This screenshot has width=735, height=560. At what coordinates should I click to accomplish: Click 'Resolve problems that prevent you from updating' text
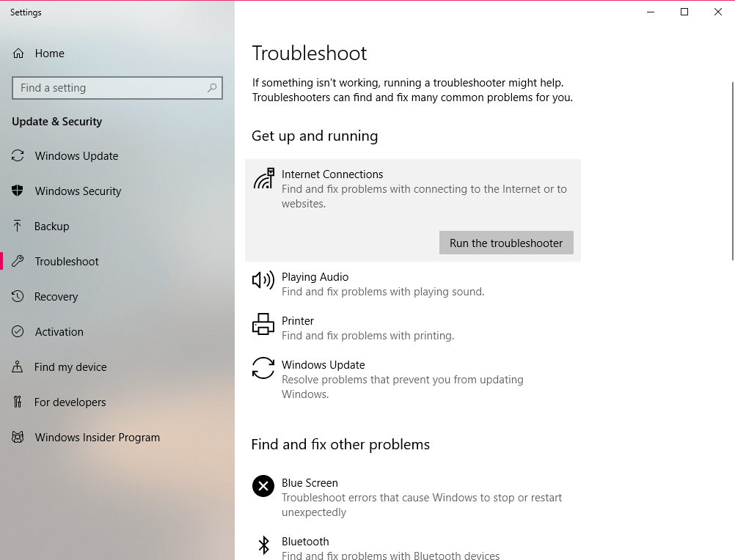[402, 380]
